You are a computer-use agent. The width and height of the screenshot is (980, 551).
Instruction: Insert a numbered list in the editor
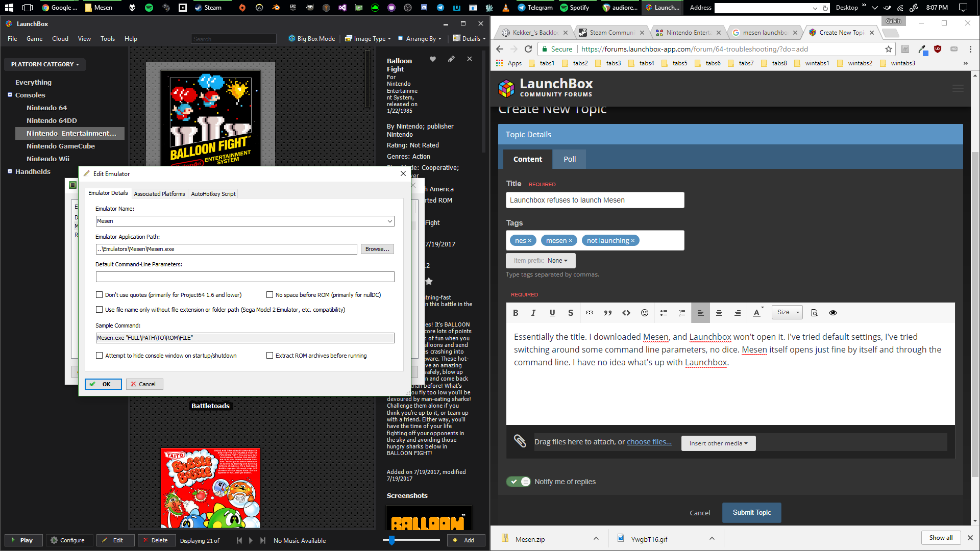(682, 313)
